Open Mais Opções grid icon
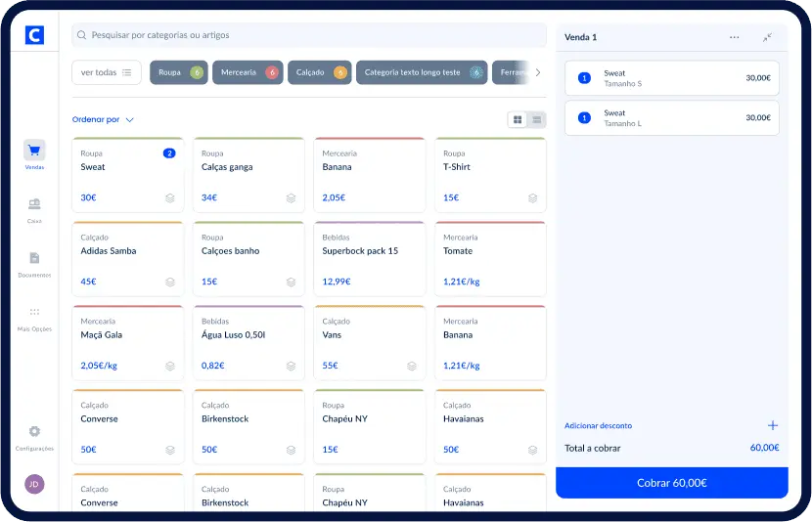Screen dimensions: 812x522 point(34,312)
